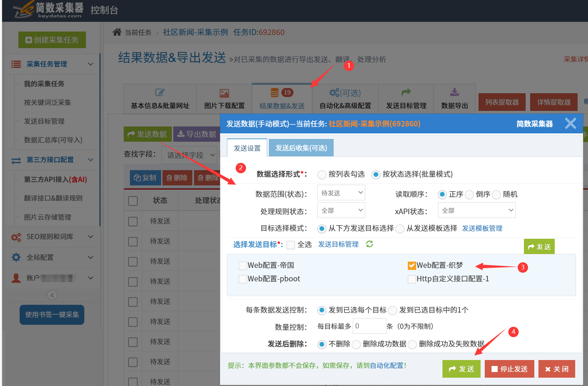Click the red 关闭 button
This screenshot has height=386, width=588.
pos(556,369)
